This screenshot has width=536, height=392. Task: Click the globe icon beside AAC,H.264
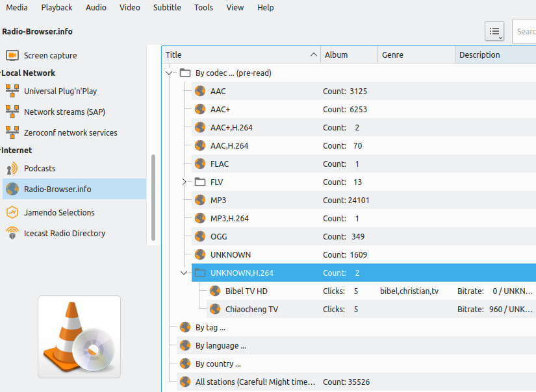[x=200, y=145]
